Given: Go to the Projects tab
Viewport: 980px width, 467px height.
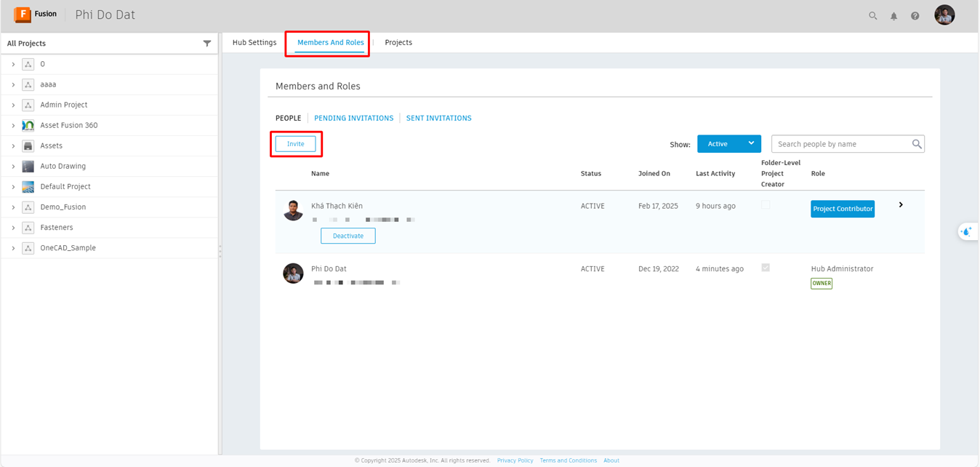Looking at the screenshot, I should click(398, 42).
